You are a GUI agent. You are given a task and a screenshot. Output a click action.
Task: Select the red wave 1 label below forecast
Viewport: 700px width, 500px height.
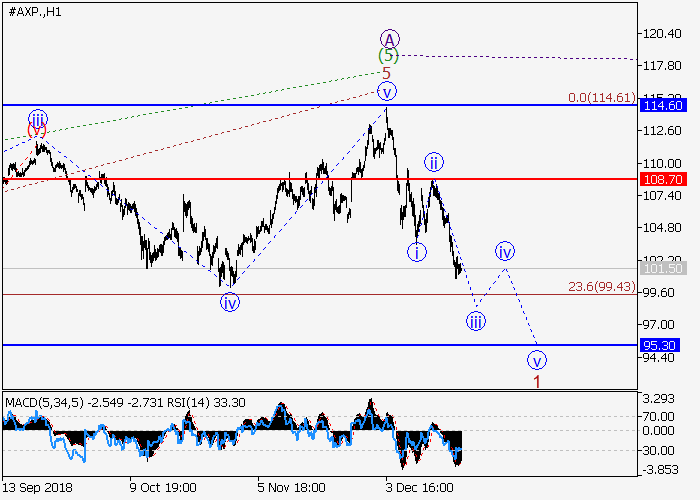point(537,381)
